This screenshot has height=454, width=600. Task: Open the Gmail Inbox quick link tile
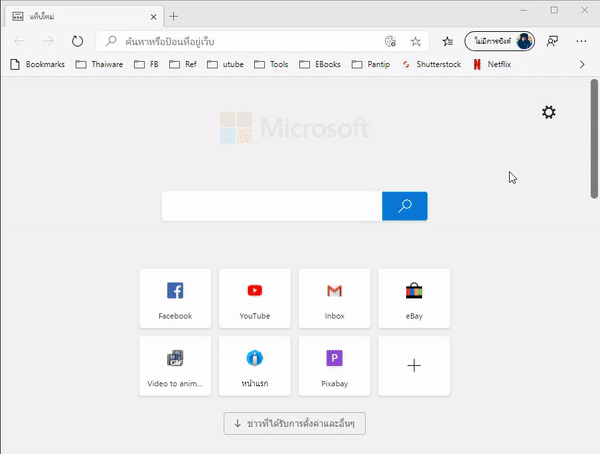pyautogui.click(x=334, y=299)
